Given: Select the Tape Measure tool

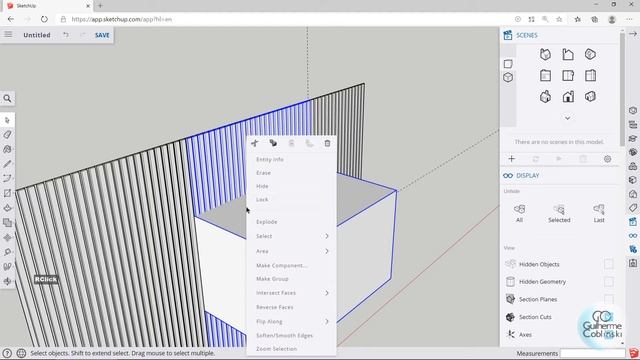Looking at the screenshot, I should click(7, 252).
